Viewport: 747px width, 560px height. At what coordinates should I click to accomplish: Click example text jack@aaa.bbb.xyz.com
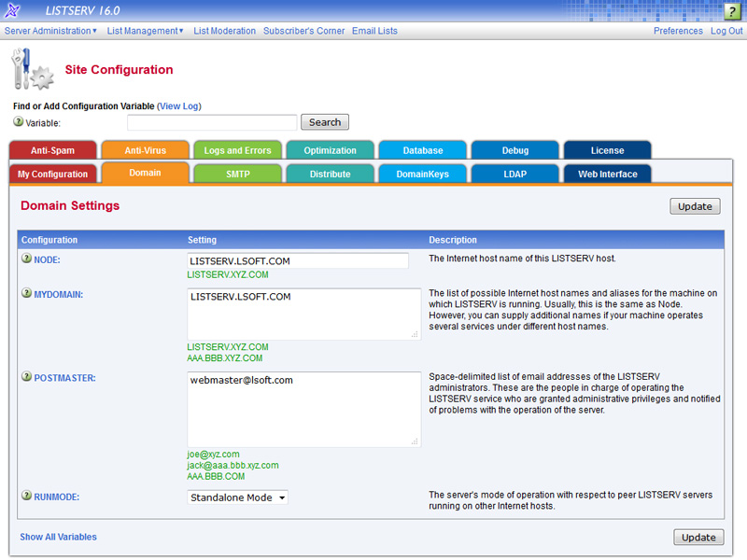(x=233, y=465)
